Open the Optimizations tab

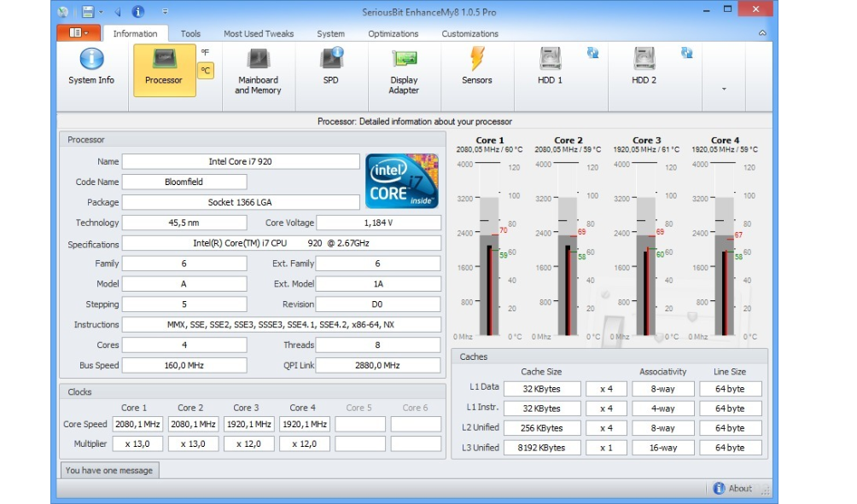[x=393, y=34]
